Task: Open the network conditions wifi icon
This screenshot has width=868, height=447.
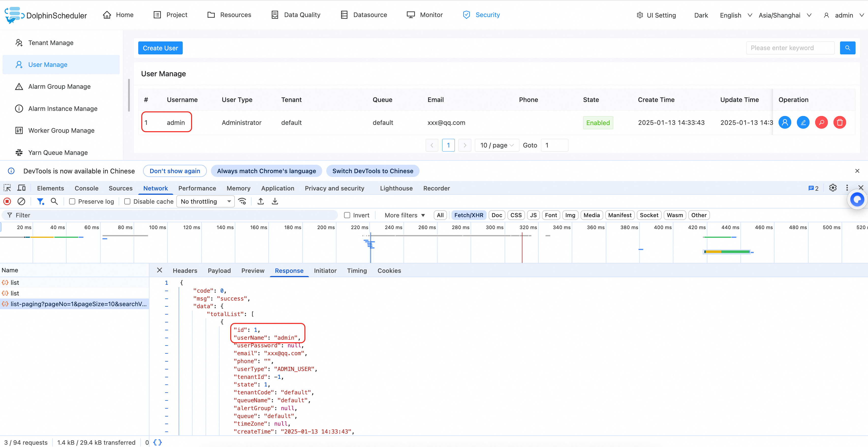Action: [242, 201]
